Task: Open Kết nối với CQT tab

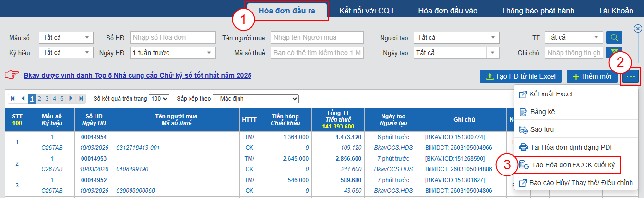Action: click(x=367, y=11)
